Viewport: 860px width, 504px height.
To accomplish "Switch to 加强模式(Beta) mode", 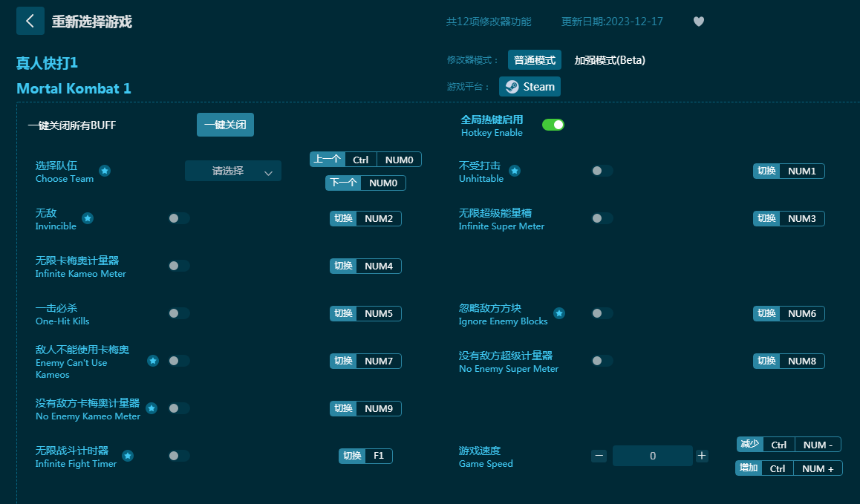I will pyautogui.click(x=609, y=60).
